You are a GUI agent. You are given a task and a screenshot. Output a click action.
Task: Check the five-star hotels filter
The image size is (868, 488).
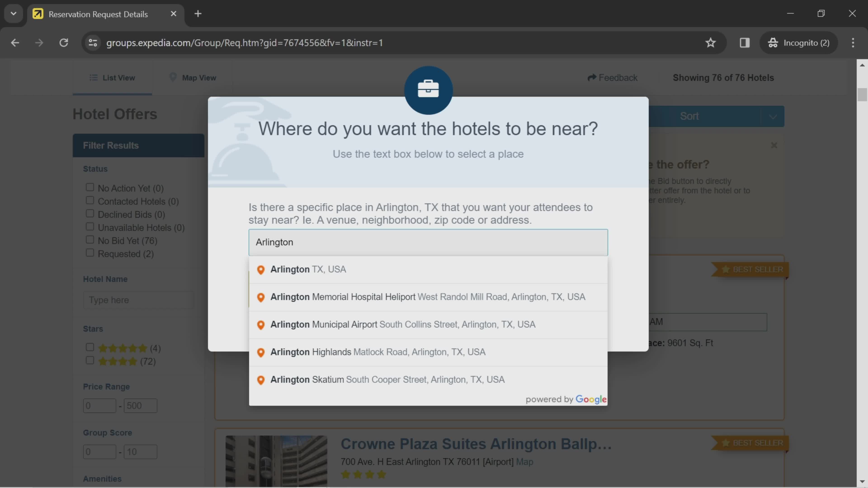pyautogui.click(x=90, y=347)
